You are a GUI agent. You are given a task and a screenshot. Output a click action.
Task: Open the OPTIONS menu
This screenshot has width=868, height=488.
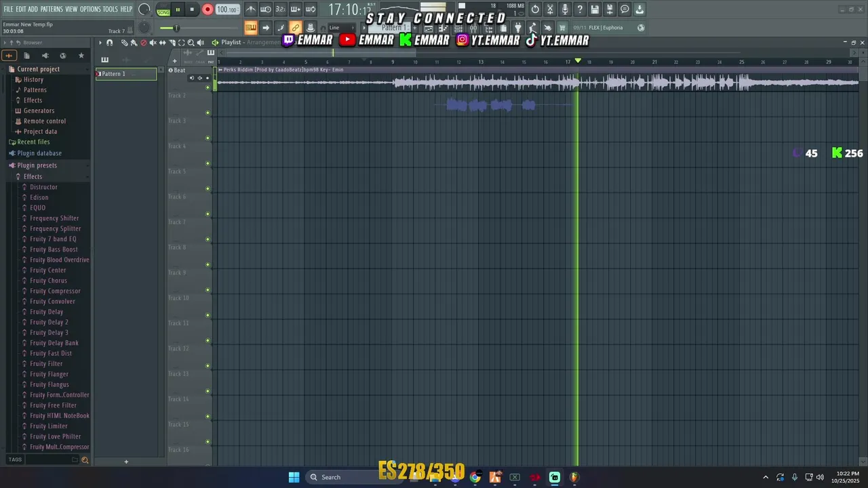point(90,9)
